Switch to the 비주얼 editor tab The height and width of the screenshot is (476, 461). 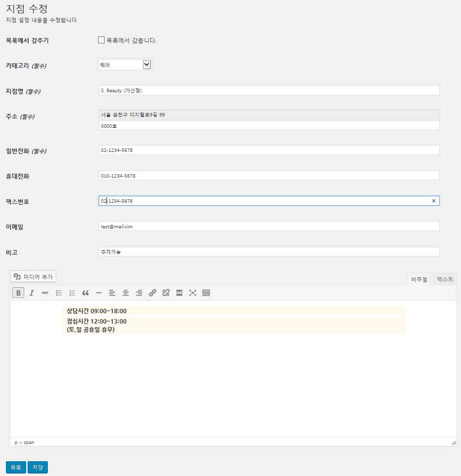[x=419, y=279]
